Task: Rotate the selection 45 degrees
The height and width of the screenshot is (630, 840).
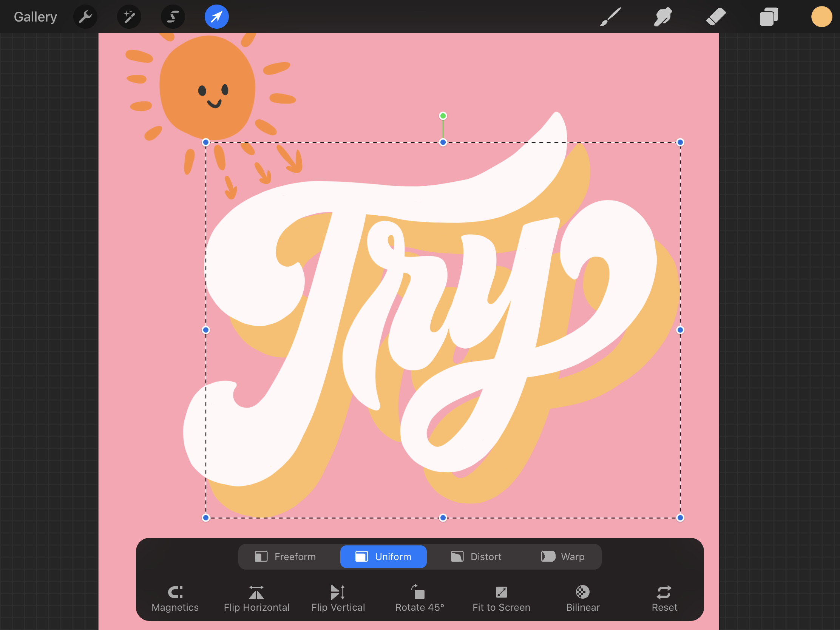Action: [x=420, y=599]
